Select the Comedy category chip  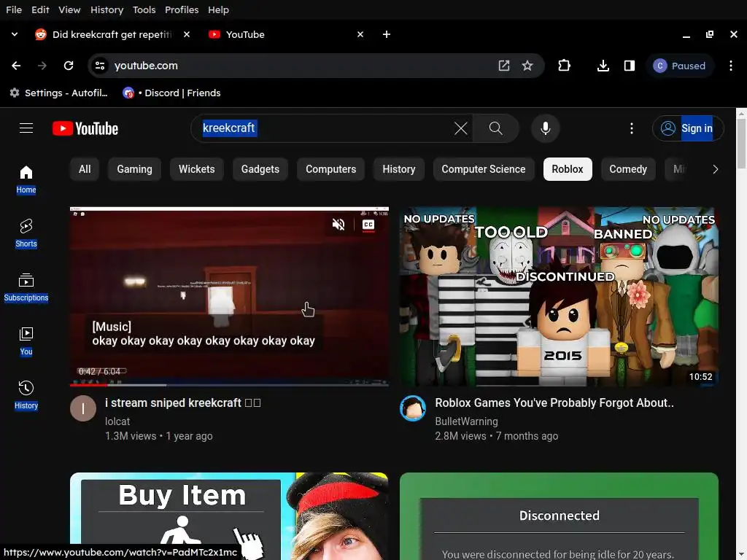point(628,169)
